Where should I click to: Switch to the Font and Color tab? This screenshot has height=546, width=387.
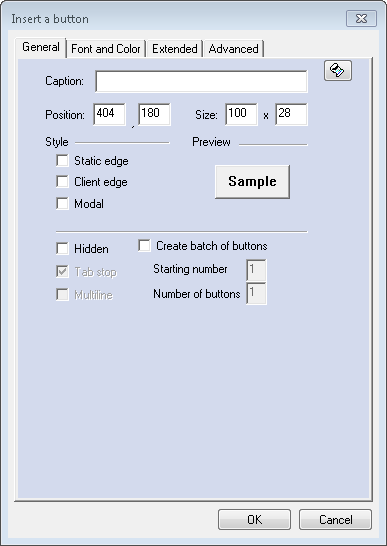coord(106,49)
